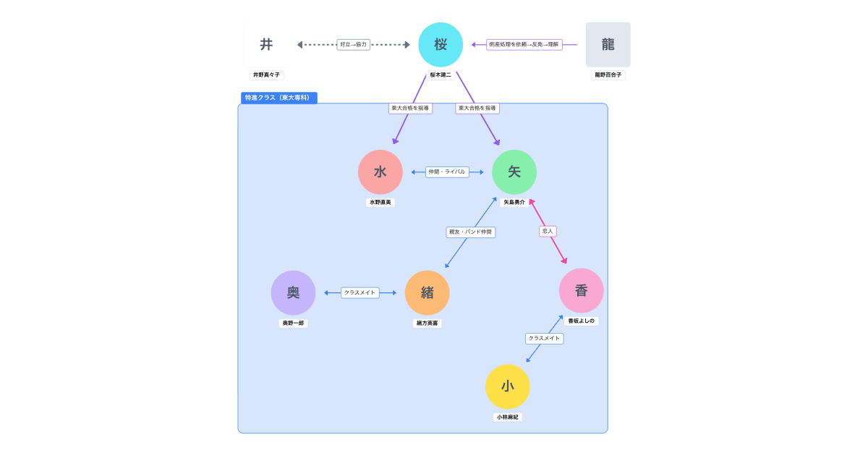Select the 矢島勇介 name label
The image size is (868, 456).
pyautogui.click(x=514, y=203)
